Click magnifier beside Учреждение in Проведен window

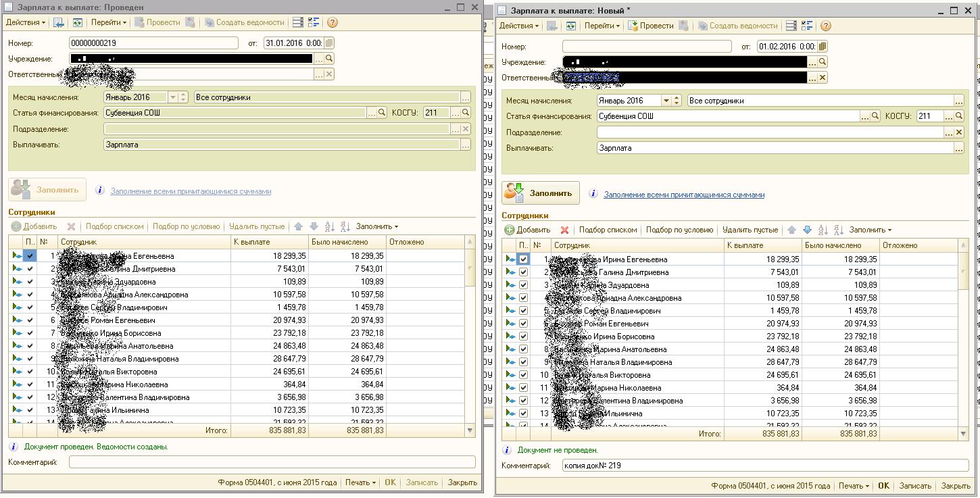[329, 59]
